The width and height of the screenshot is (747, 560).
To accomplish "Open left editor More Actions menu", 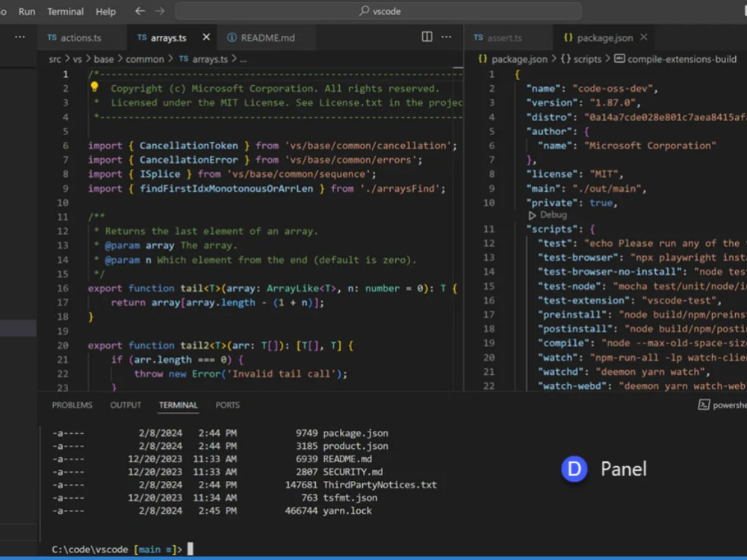I will [x=447, y=37].
